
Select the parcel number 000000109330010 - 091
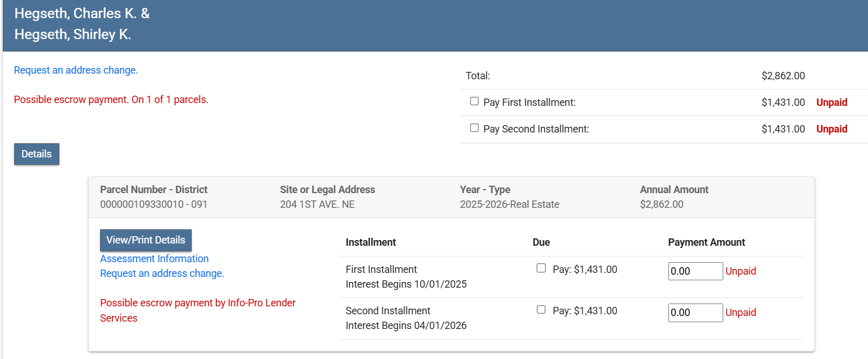[x=154, y=204]
